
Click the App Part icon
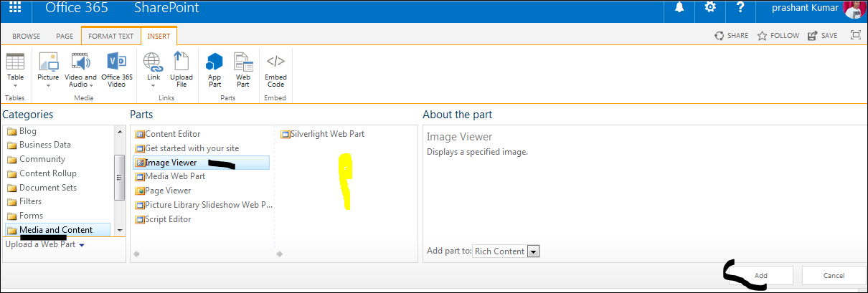[x=214, y=62]
